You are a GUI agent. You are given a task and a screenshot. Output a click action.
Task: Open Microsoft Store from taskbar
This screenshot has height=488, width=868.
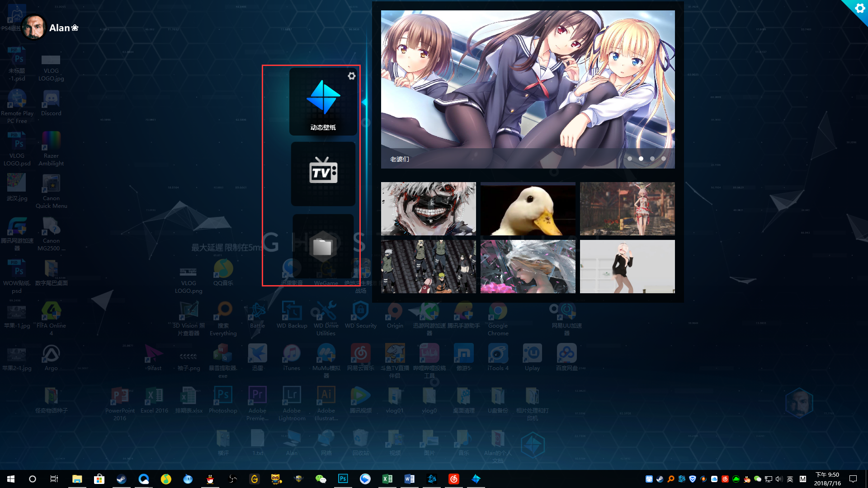(x=99, y=479)
